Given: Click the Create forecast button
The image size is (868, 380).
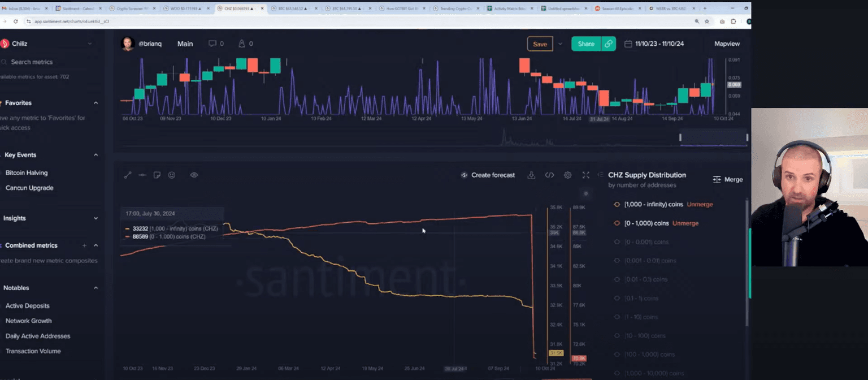Looking at the screenshot, I should [488, 175].
